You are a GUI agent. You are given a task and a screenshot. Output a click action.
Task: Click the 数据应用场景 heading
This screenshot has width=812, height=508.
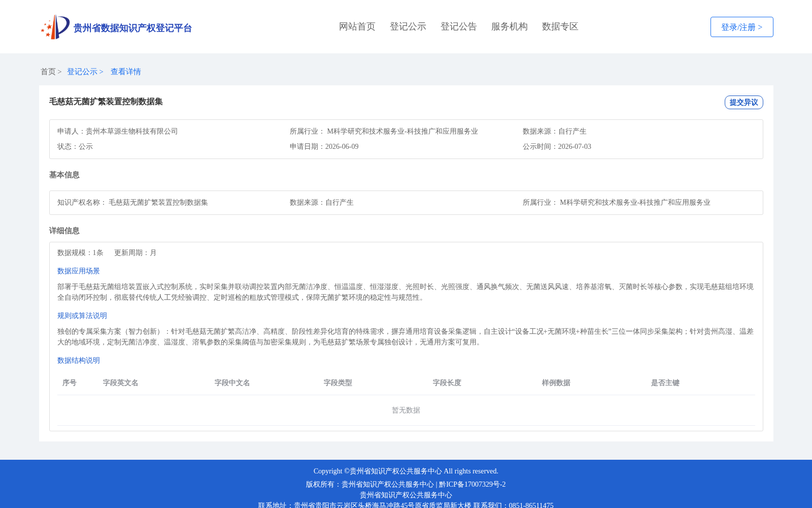[79, 271]
